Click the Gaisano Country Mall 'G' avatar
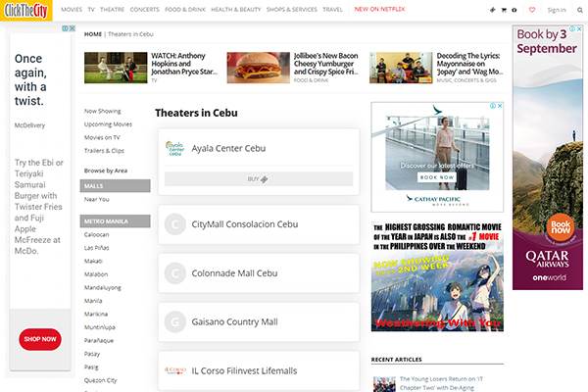588x392 pixels. pyautogui.click(x=175, y=321)
